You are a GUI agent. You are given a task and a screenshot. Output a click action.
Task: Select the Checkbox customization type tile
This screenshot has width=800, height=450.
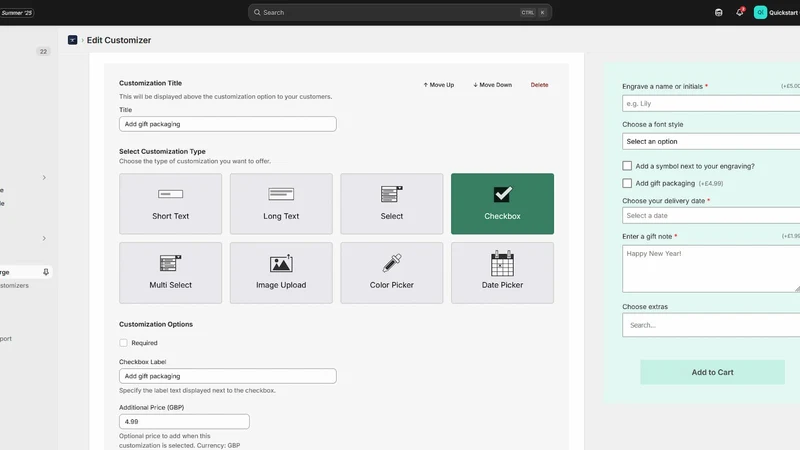pos(503,204)
